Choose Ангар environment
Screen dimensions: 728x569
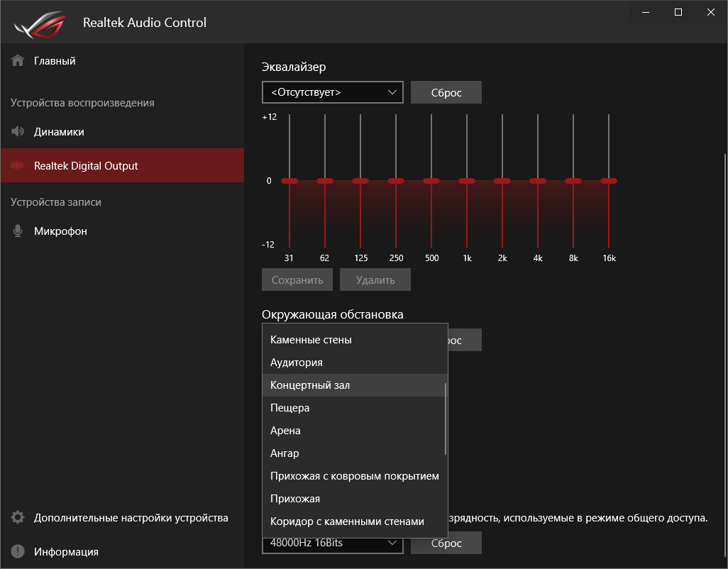tap(355, 453)
